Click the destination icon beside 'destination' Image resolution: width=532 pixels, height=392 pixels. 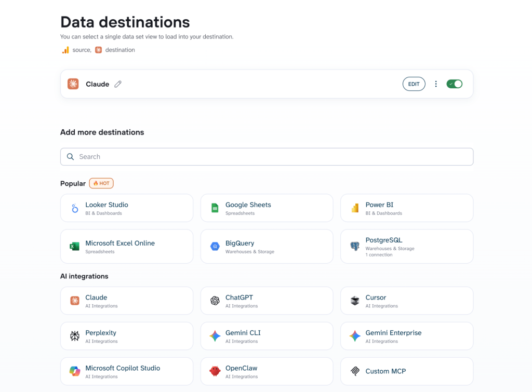tap(98, 50)
